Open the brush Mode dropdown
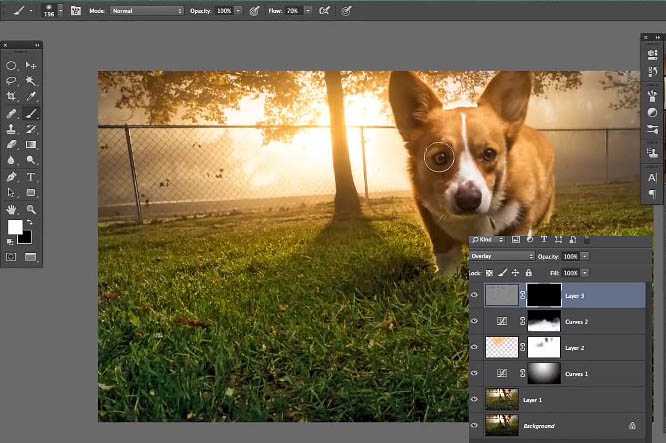666x443 pixels. tap(146, 10)
